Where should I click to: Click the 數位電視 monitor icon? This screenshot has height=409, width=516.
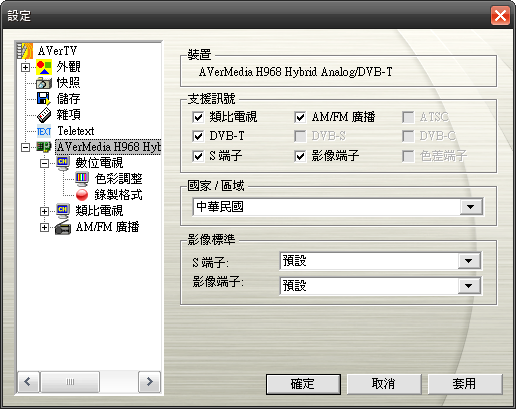coord(63,163)
